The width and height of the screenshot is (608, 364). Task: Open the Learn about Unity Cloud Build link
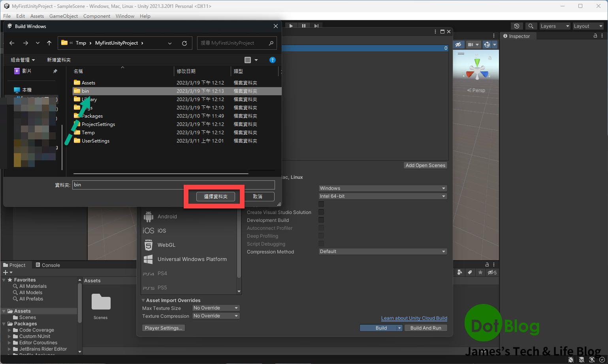tap(414, 318)
